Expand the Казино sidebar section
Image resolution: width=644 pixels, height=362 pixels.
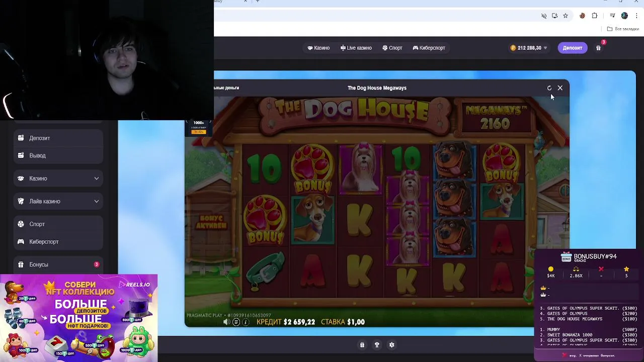[58, 178]
